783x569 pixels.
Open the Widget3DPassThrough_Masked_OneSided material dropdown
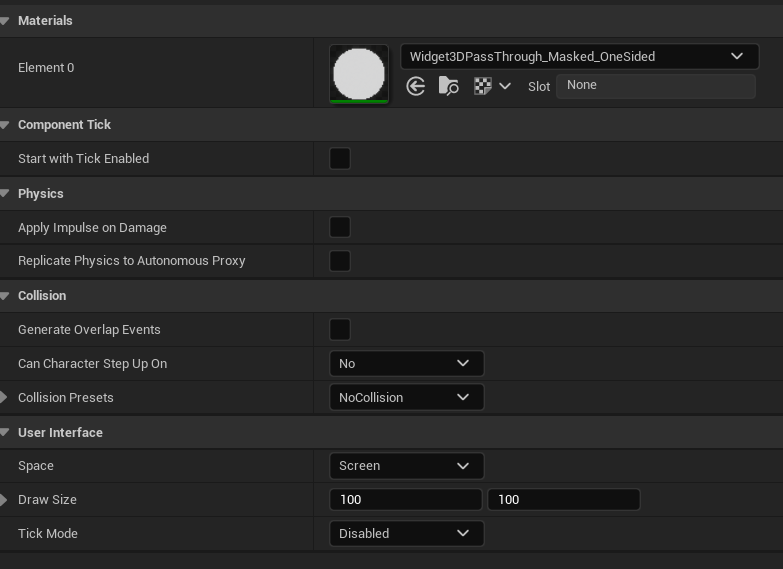(579, 57)
